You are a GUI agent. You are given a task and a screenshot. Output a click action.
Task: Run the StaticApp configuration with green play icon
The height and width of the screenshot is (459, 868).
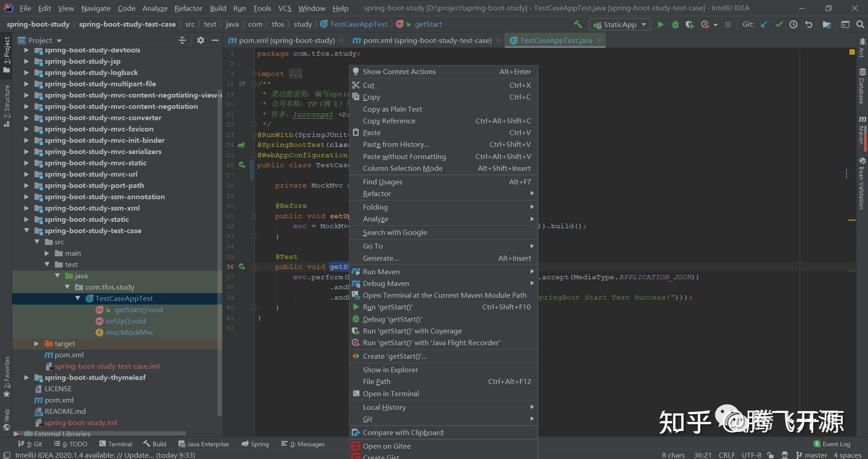click(660, 24)
